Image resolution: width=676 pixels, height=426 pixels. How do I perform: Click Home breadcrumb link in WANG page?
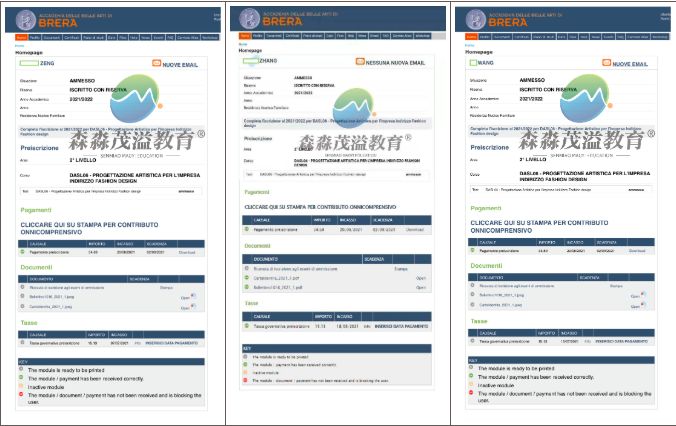tap(469, 45)
